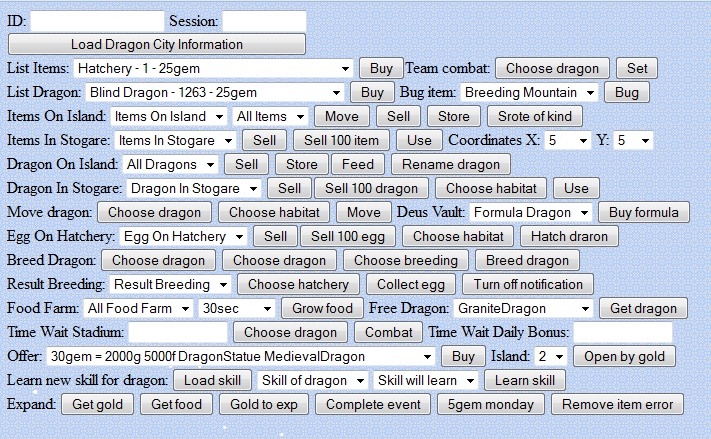Click Use in Dragon In Stogare row
This screenshot has height=439, width=711.
coord(576,189)
